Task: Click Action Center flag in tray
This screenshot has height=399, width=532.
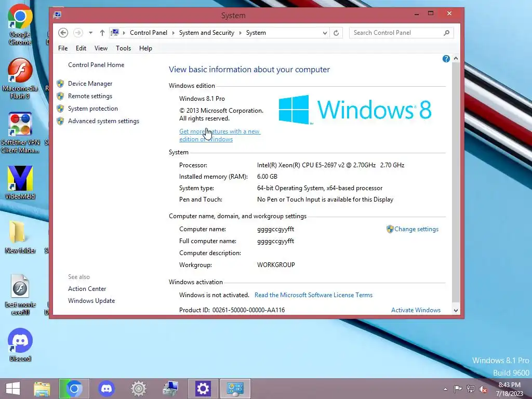Action: point(458,389)
